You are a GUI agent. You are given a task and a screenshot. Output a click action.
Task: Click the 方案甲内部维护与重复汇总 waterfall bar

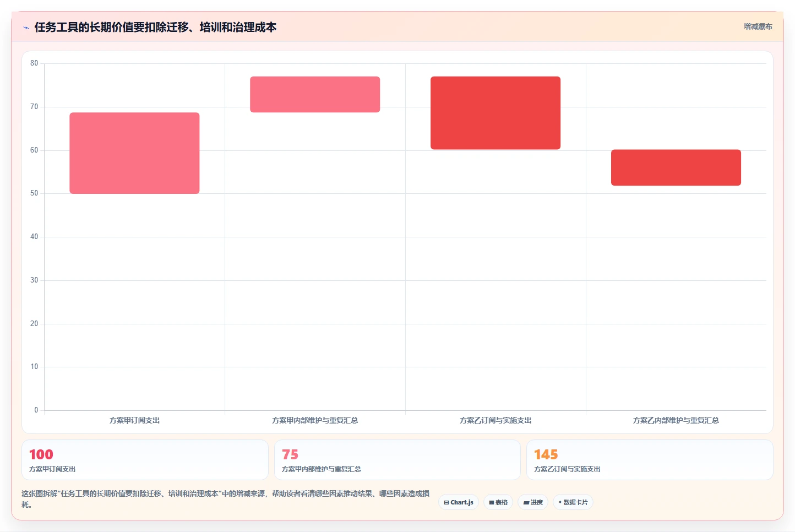coord(315,94)
